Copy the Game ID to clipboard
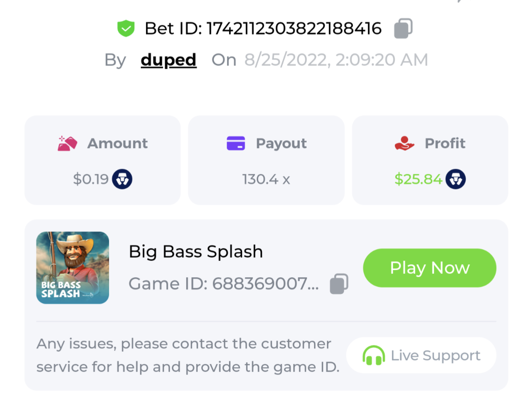 339,284
